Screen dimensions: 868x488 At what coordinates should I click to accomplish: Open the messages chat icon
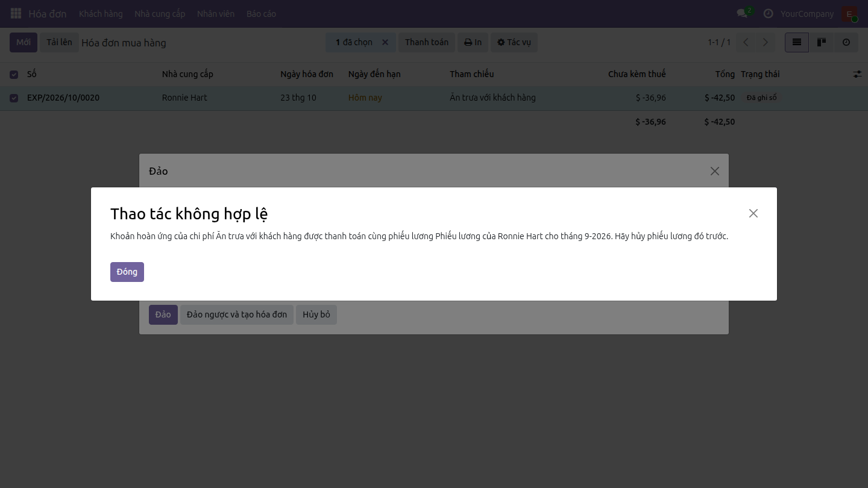coord(743,13)
